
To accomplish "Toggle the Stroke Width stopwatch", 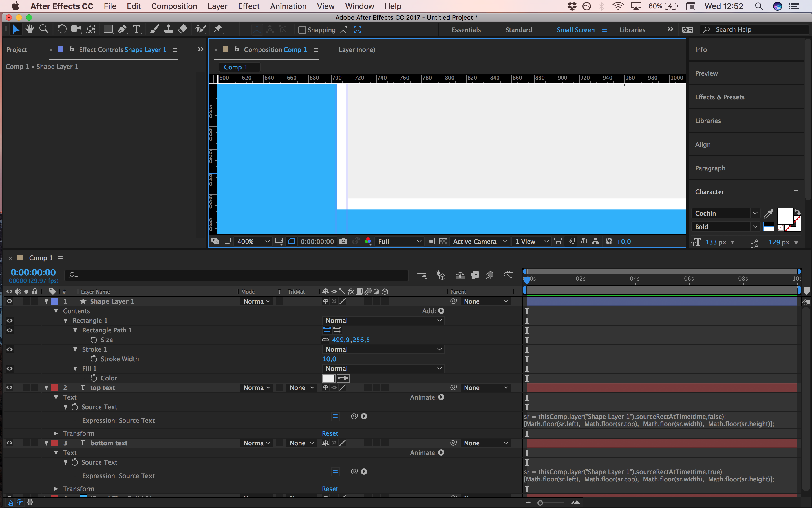I will tap(94, 359).
